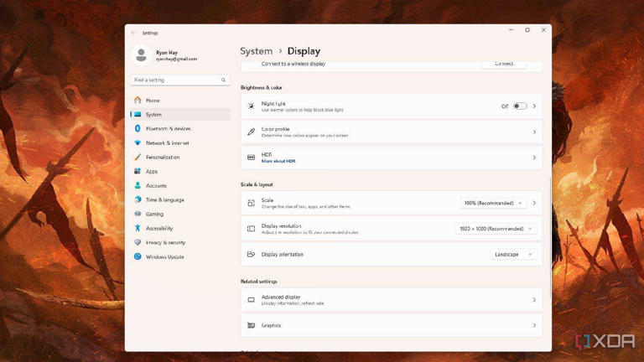Screen dimensions: 644x362
Task: Click the System breadcrumb link
Action: pyautogui.click(x=256, y=51)
